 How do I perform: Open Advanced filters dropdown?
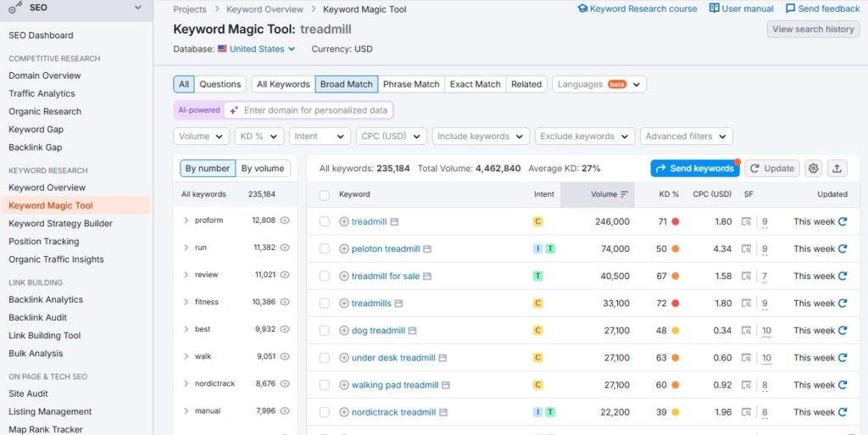[x=687, y=137]
